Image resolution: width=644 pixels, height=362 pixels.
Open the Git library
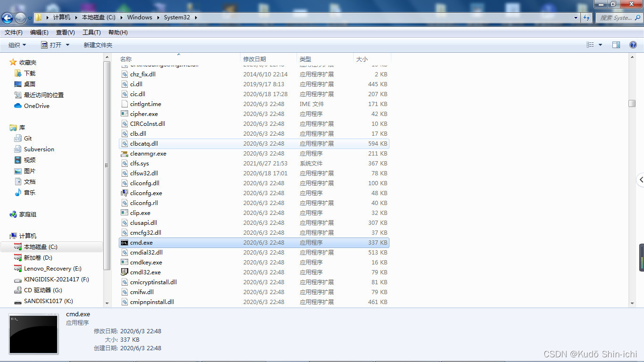click(x=28, y=138)
